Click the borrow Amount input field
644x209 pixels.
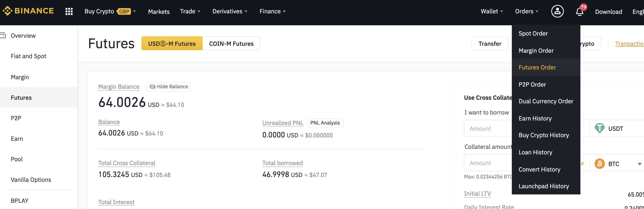pos(488,128)
